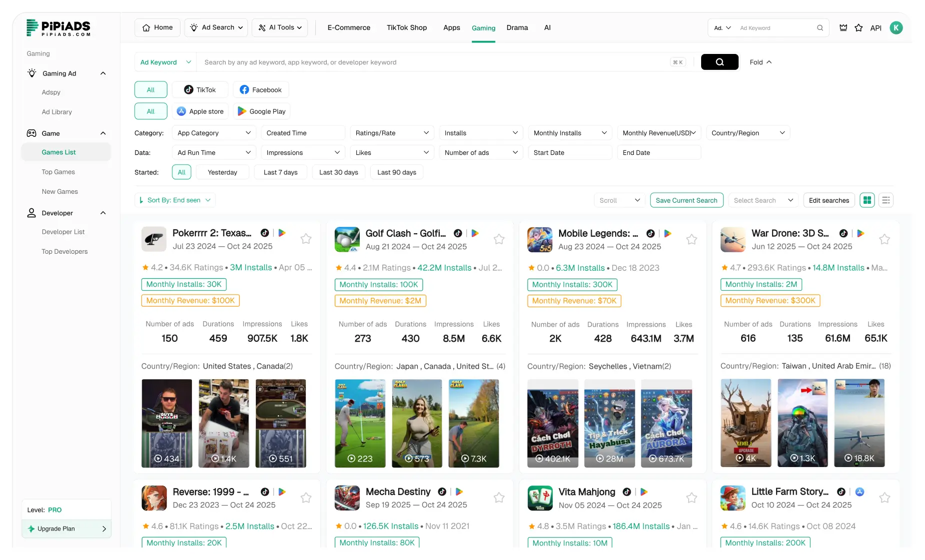This screenshot has width=925, height=560.
Task: Favorite Pokerrrr 2 with the star icon
Action: pyautogui.click(x=306, y=239)
